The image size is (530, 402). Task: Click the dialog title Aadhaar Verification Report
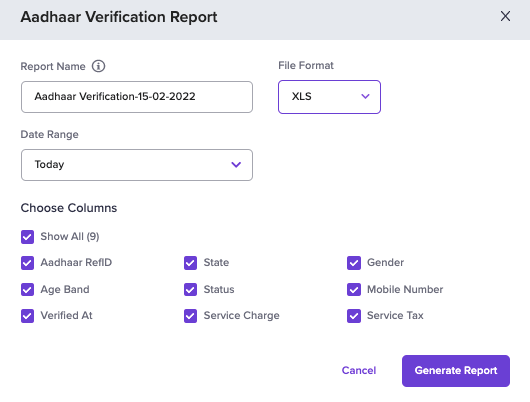[119, 17]
